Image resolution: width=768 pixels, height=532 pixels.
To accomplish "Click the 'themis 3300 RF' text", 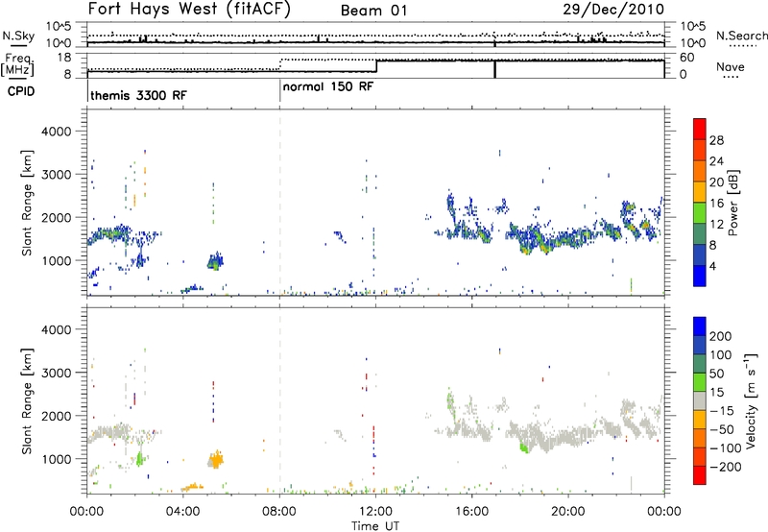I will [138, 95].
